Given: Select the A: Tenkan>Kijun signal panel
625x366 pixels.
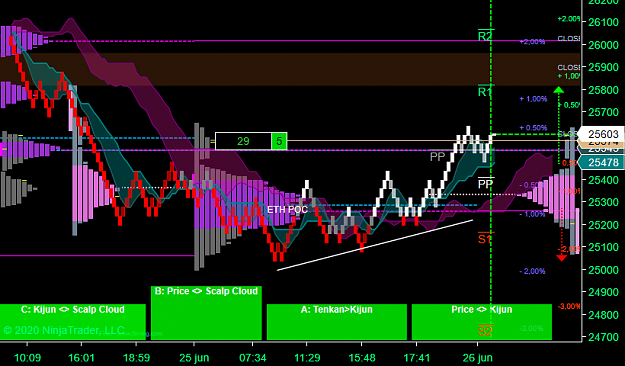Looking at the screenshot, I should click(337, 322).
